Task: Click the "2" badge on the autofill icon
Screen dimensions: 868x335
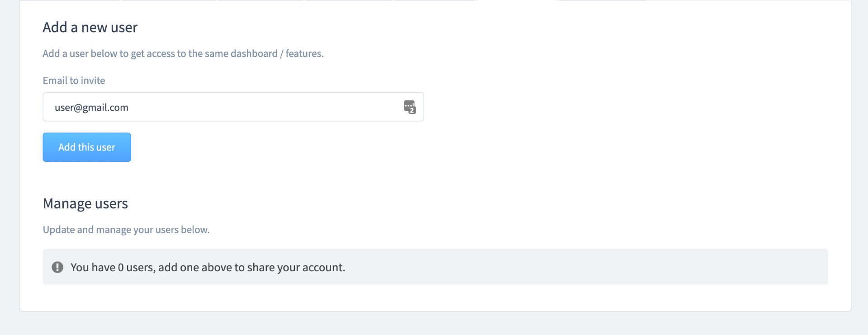Action: coord(412,110)
